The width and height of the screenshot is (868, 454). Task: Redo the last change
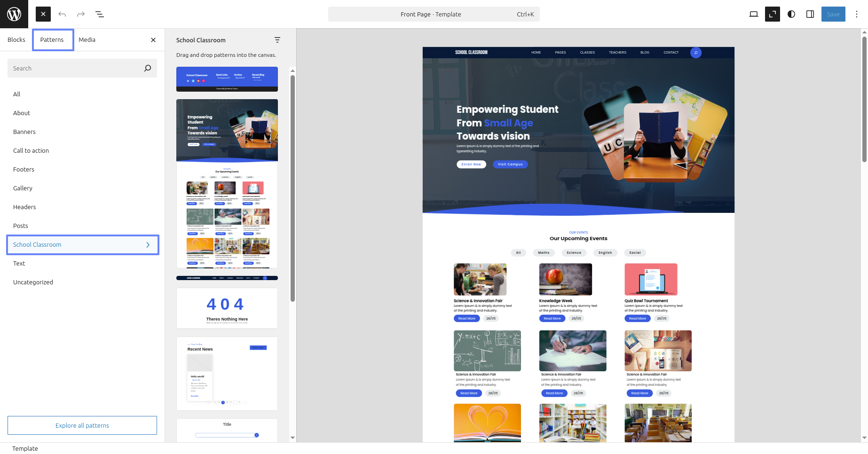click(x=81, y=14)
